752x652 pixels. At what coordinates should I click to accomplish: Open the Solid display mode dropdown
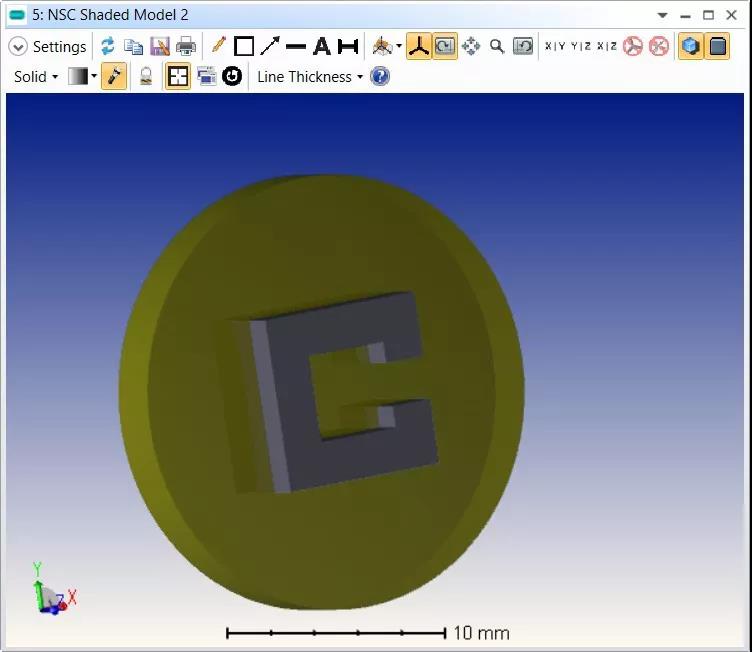point(36,77)
